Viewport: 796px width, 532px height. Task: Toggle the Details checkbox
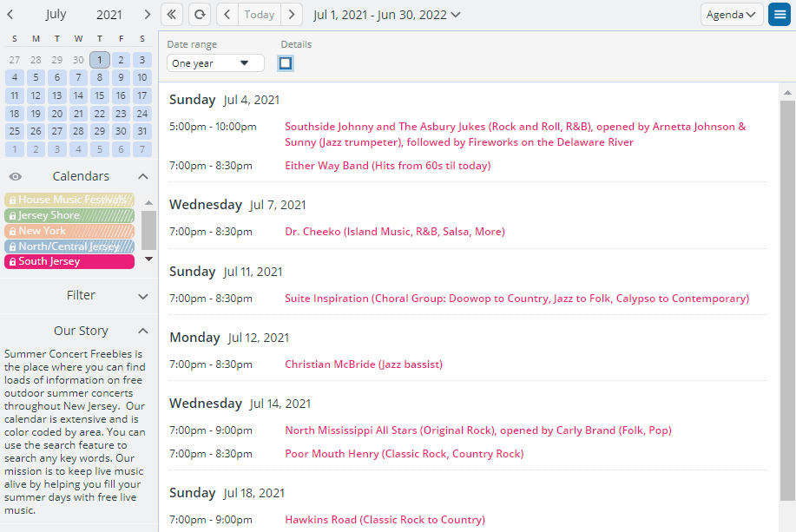(286, 63)
